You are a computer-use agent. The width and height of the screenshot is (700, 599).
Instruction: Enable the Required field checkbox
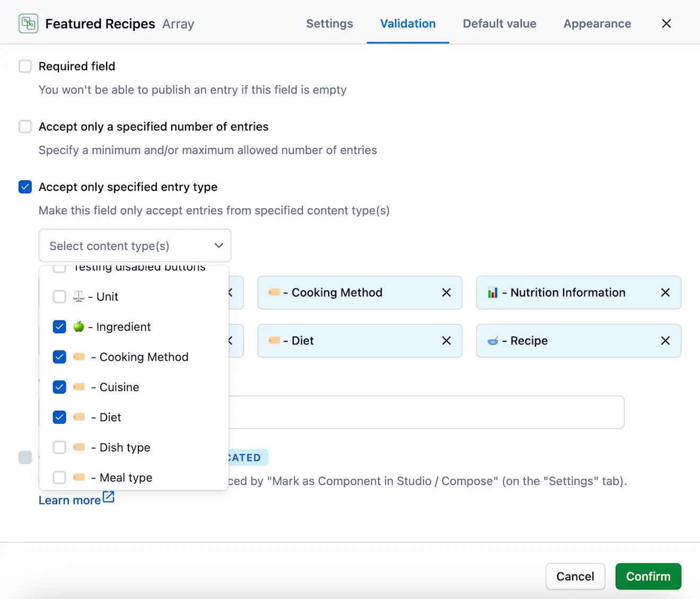click(x=25, y=66)
